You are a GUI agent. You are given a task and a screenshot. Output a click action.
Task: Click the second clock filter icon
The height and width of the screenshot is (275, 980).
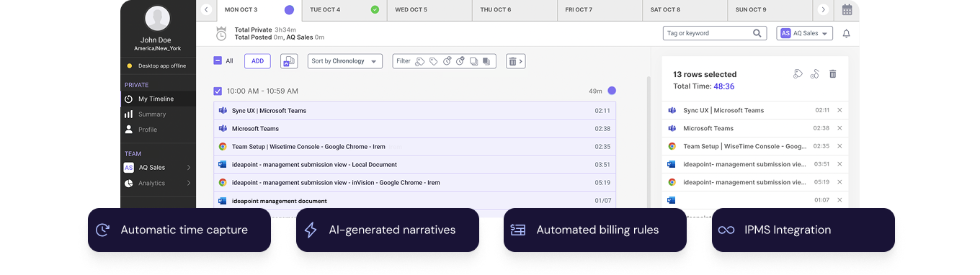pos(460,61)
